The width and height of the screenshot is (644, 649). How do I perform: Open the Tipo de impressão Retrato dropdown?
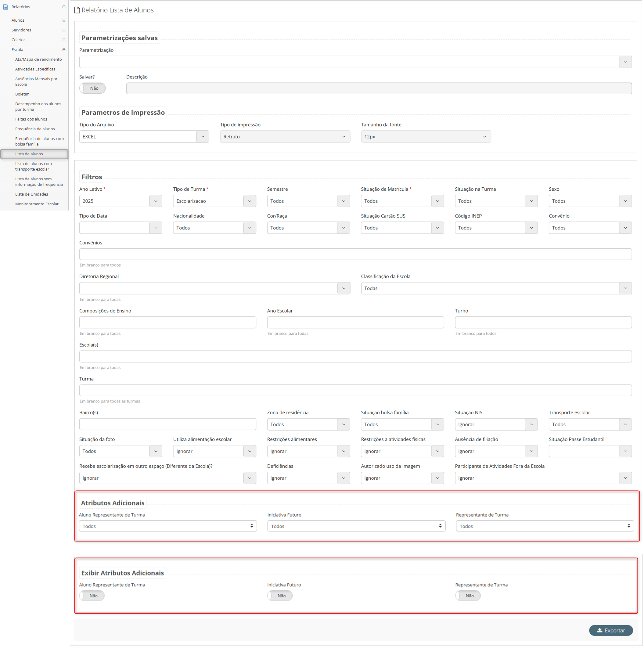tap(285, 136)
